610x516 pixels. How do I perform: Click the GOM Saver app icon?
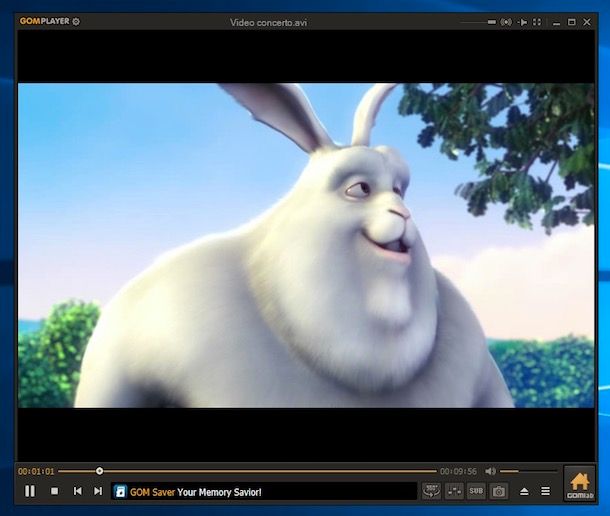(x=120, y=492)
